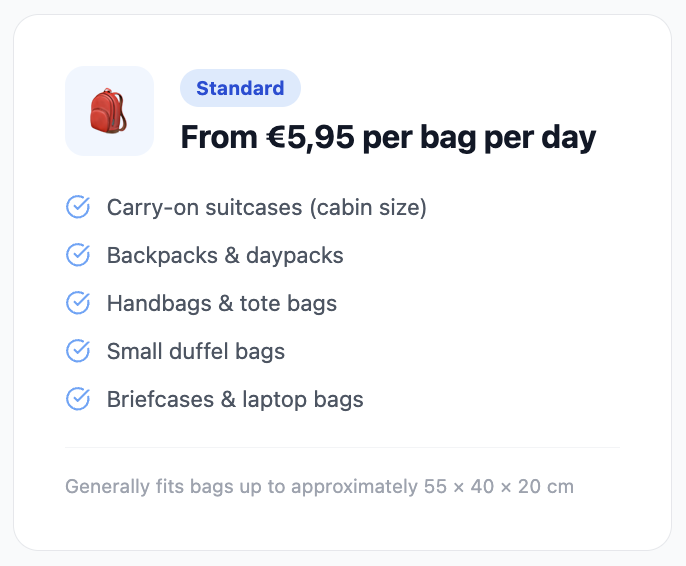
Task: Click the "(cabin size)" note text
Action: pyautogui.click(x=368, y=207)
